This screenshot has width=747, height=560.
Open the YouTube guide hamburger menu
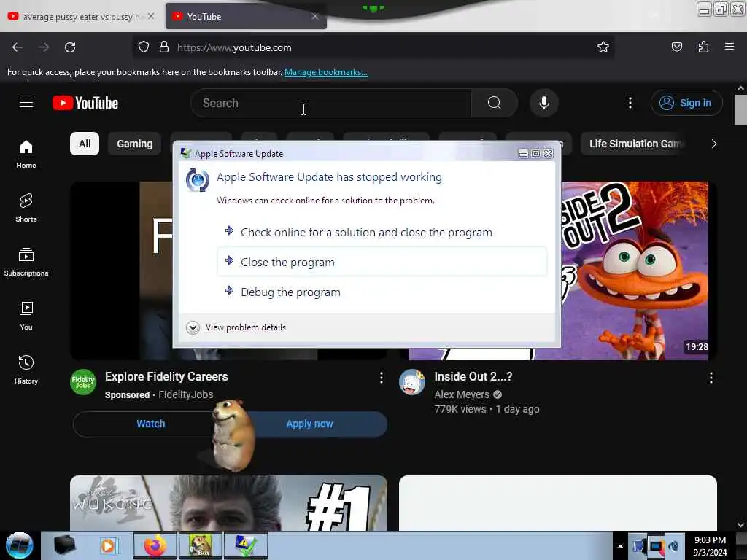coord(26,103)
